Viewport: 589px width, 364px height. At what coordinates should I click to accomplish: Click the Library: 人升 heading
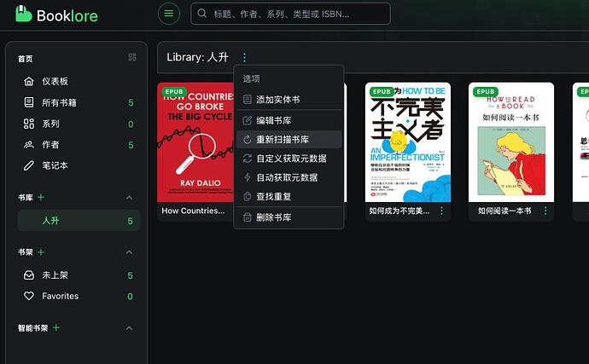point(197,57)
